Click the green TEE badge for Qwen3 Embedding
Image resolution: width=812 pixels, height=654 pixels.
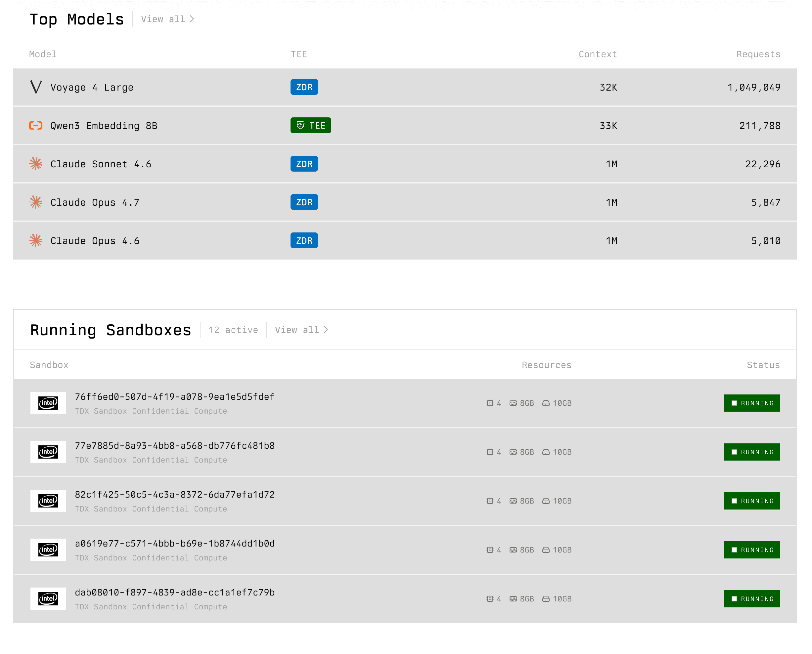point(311,125)
